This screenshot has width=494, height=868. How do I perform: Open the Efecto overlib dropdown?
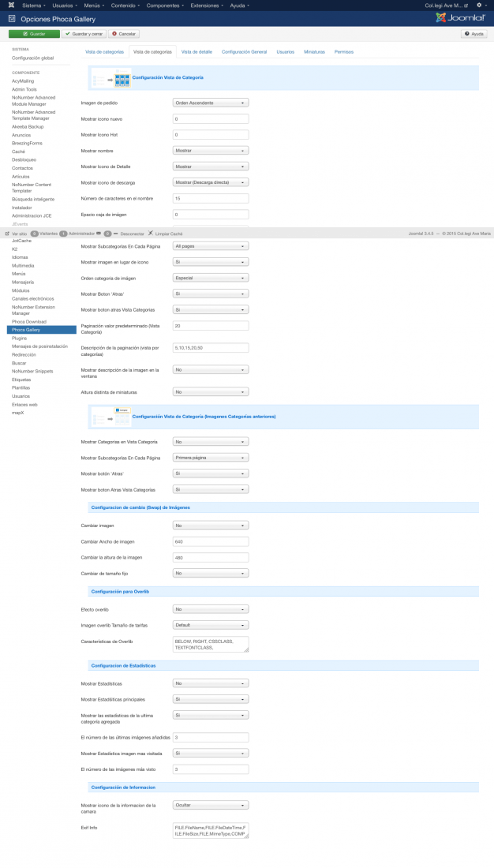click(x=211, y=609)
